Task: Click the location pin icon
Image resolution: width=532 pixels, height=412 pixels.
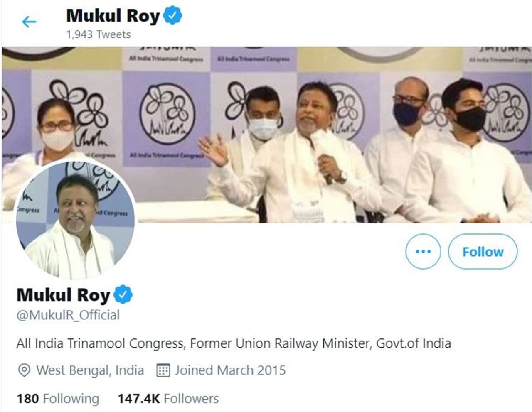Action: 25,370
